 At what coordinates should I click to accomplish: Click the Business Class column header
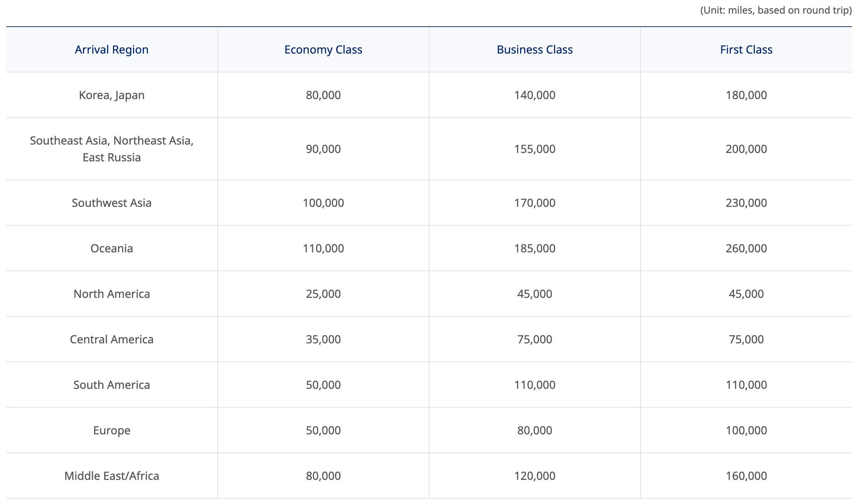click(x=534, y=49)
